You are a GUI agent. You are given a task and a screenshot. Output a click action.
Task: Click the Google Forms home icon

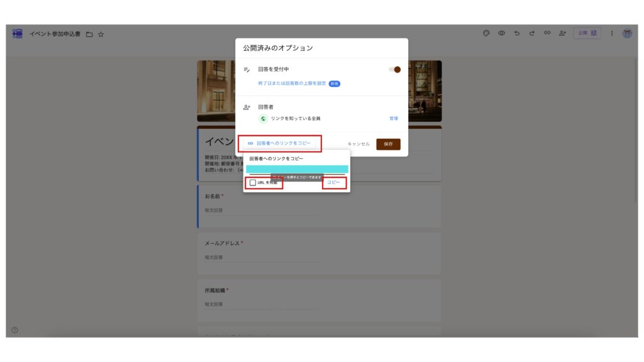click(17, 34)
